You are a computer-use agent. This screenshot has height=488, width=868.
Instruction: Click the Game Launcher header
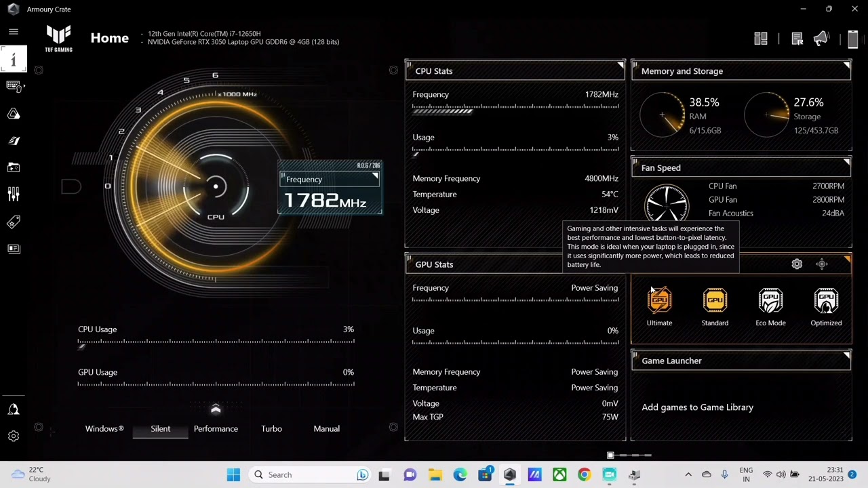pos(741,361)
